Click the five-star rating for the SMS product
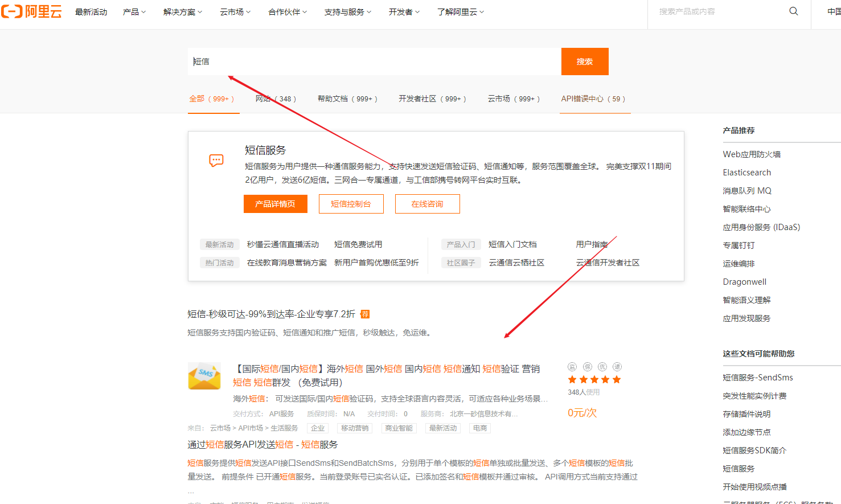 tap(594, 379)
